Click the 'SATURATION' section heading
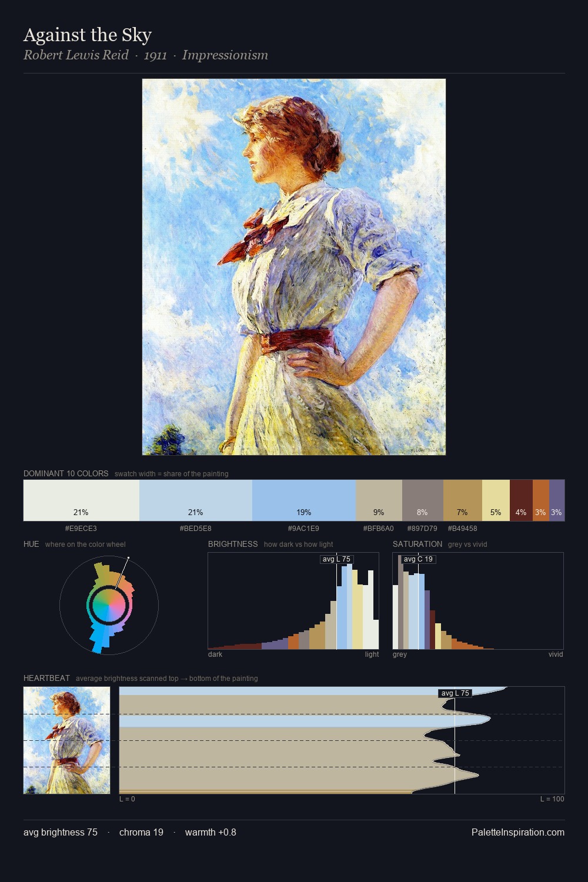The image size is (588, 882). tap(417, 544)
